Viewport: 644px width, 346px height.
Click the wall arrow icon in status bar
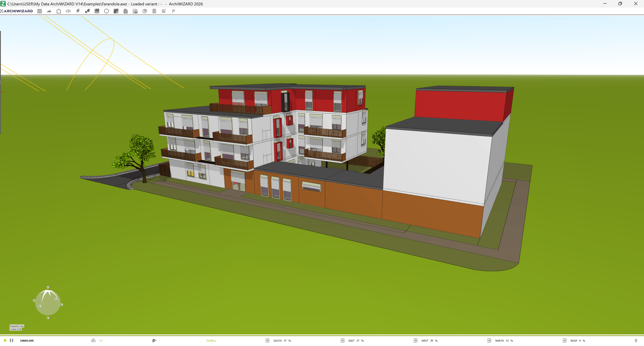155,340
